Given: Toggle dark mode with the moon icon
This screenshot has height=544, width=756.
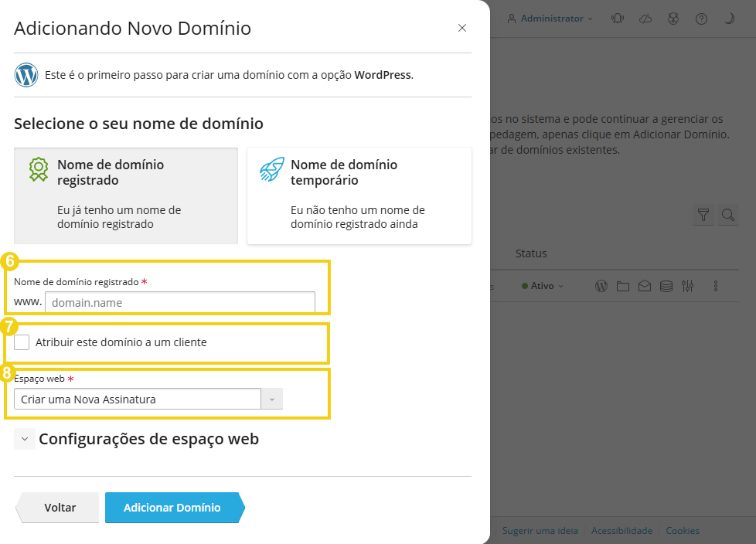Looking at the screenshot, I should [x=729, y=18].
